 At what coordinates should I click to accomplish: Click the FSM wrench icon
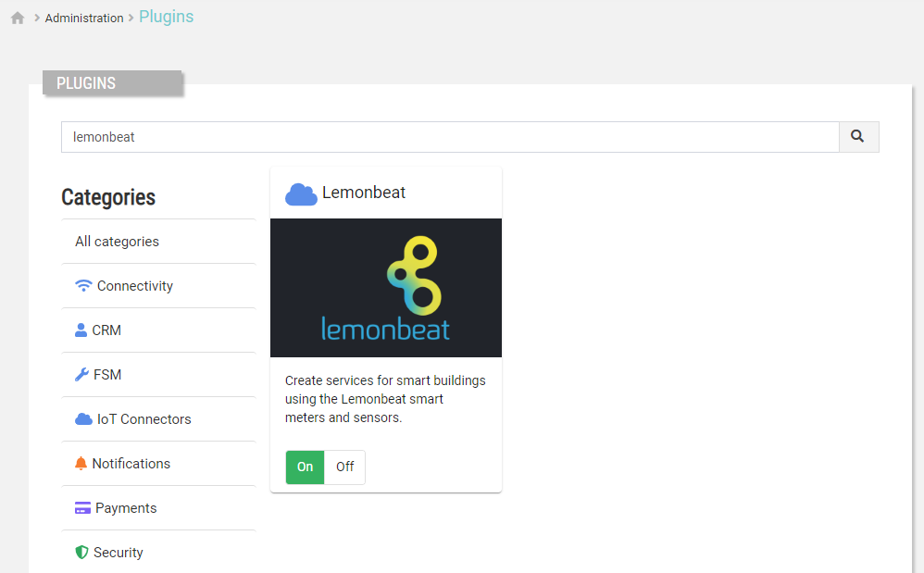tap(81, 375)
